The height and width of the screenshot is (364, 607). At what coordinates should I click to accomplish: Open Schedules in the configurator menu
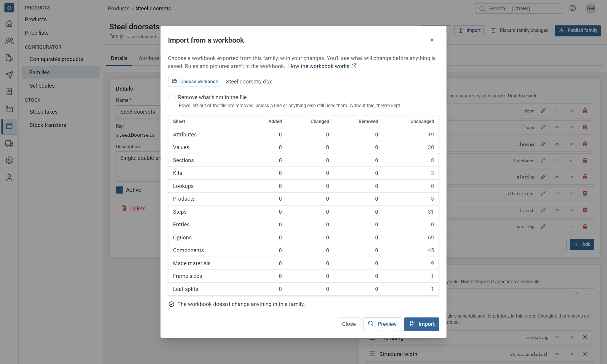click(x=42, y=86)
